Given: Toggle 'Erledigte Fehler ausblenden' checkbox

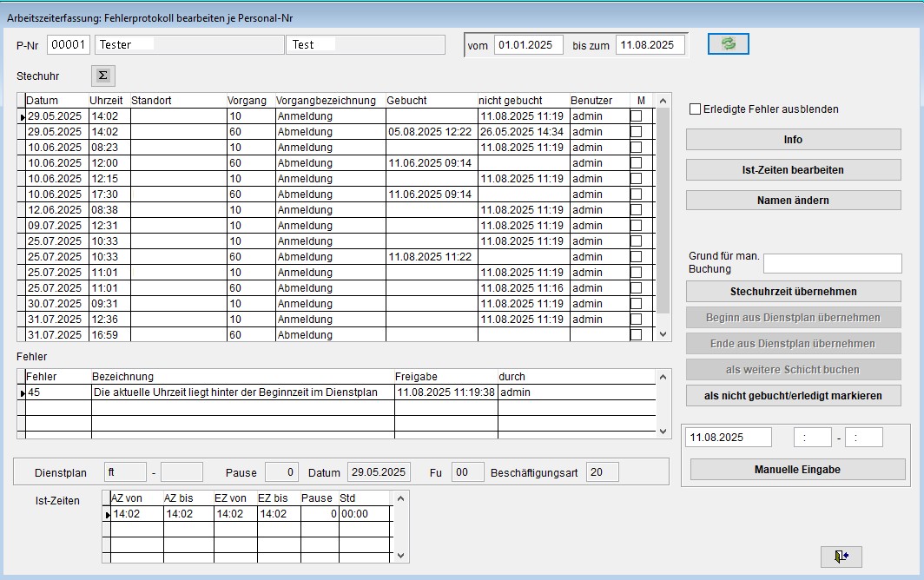Looking at the screenshot, I should 696,109.
